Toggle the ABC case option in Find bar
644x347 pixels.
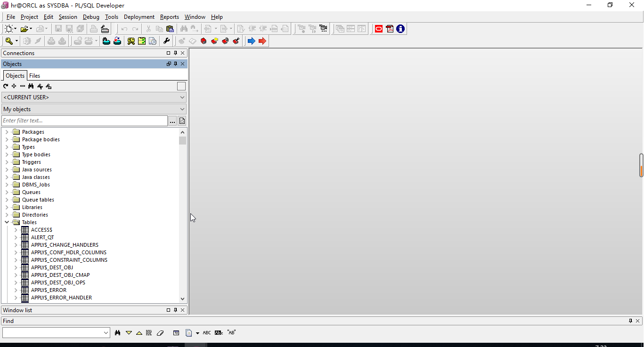tap(207, 333)
